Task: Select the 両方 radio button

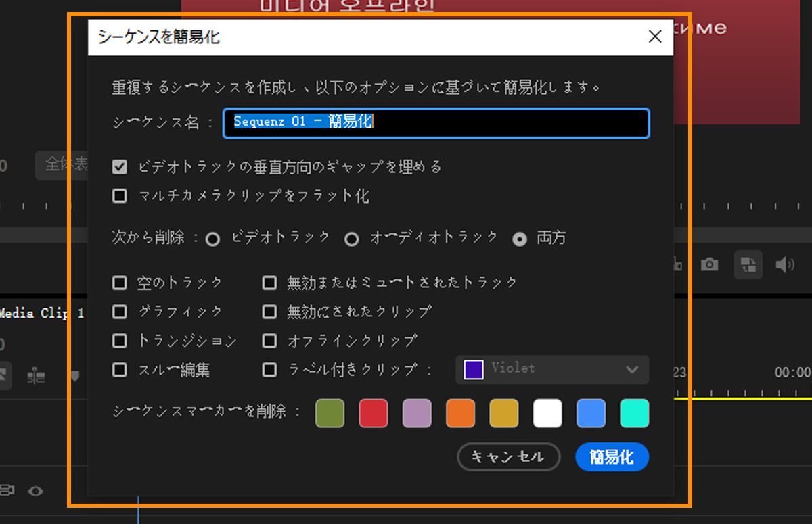Action: (520, 239)
